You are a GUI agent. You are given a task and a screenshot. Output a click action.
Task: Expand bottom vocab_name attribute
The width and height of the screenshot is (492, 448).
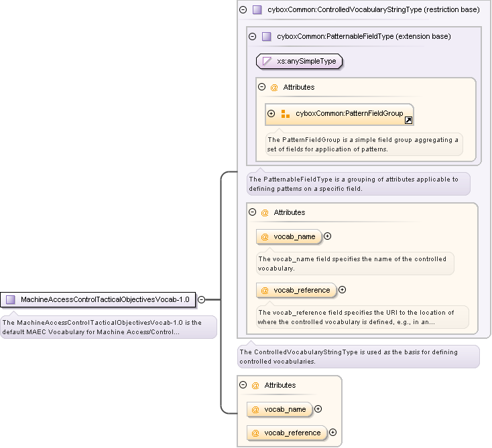click(x=318, y=408)
